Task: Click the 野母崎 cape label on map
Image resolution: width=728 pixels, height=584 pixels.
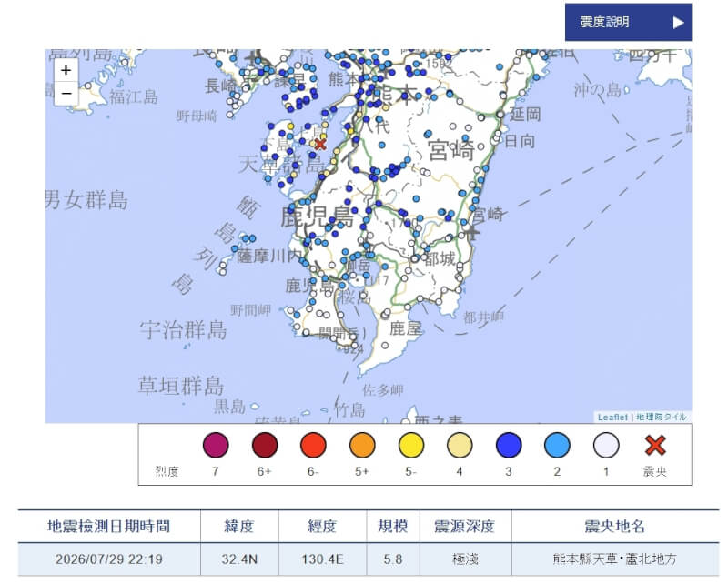Action: (197, 116)
